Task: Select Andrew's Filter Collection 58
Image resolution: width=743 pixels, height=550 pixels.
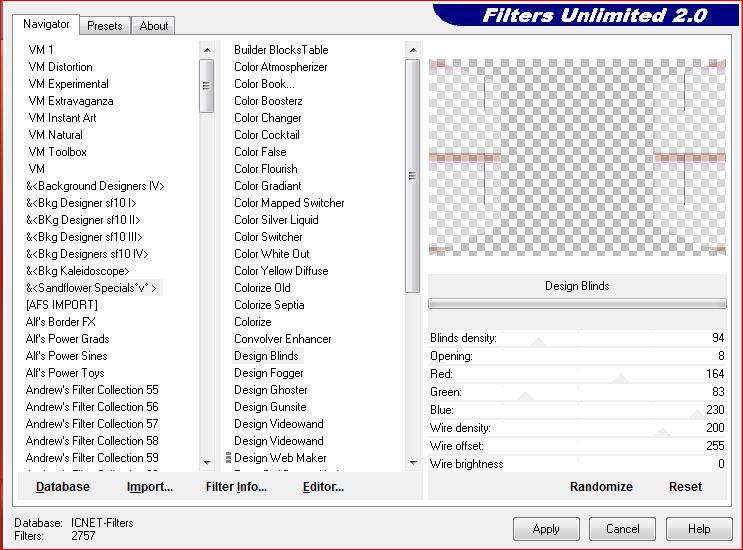Action: click(x=92, y=441)
